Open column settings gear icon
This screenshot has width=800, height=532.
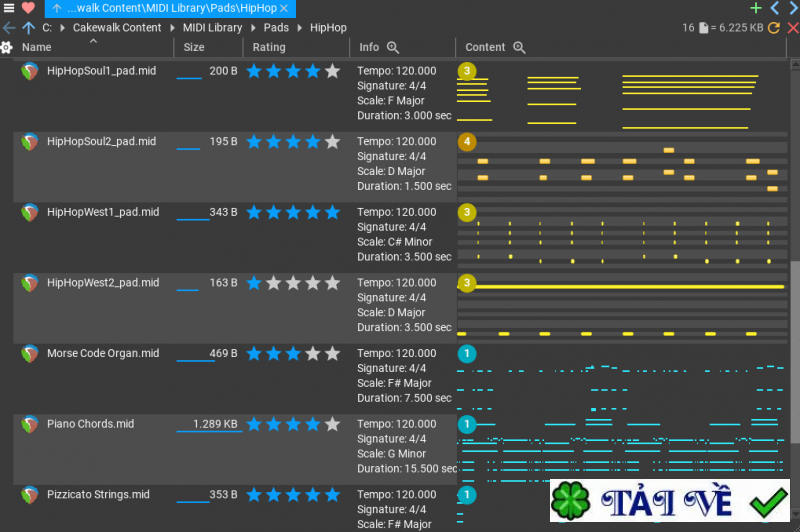[x=6, y=47]
